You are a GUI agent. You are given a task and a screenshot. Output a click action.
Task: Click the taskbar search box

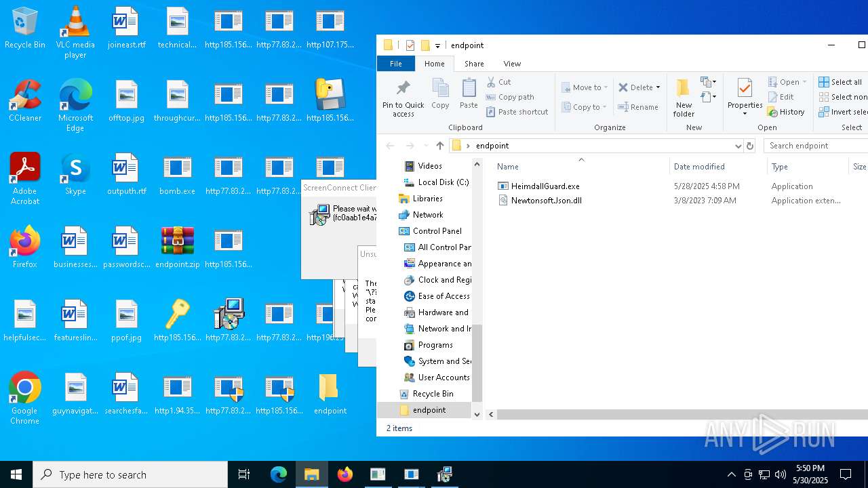click(x=130, y=474)
